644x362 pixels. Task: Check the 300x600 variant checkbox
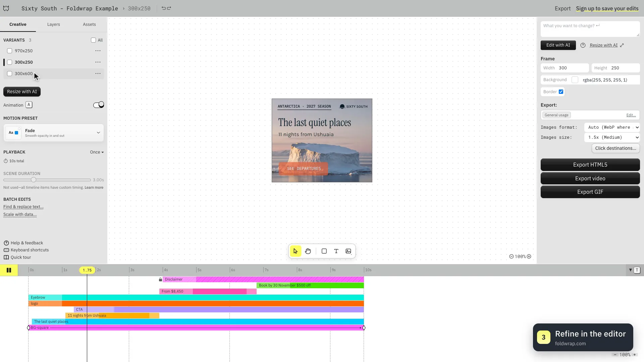point(10,74)
